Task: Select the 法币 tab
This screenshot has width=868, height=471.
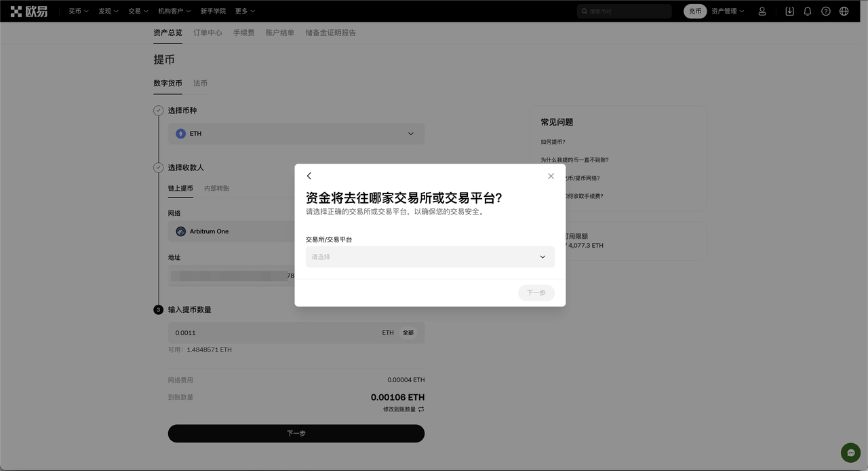Action: (x=200, y=83)
